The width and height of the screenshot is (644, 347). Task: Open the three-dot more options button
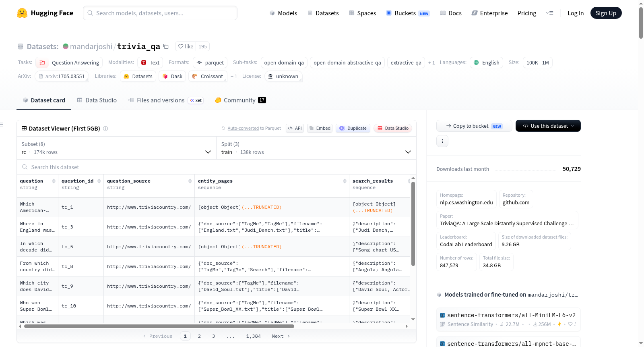pos(442,141)
